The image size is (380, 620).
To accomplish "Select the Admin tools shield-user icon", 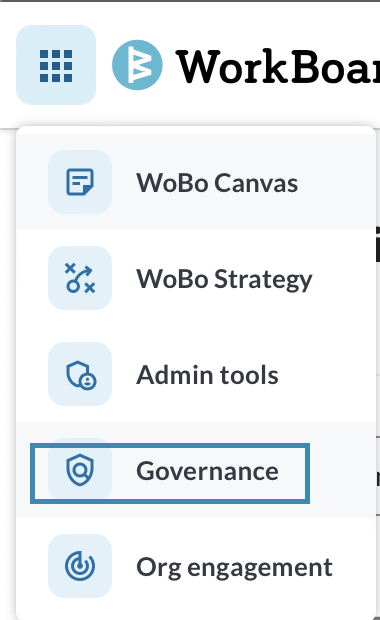I will pyautogui.click(x=80, y=374).
